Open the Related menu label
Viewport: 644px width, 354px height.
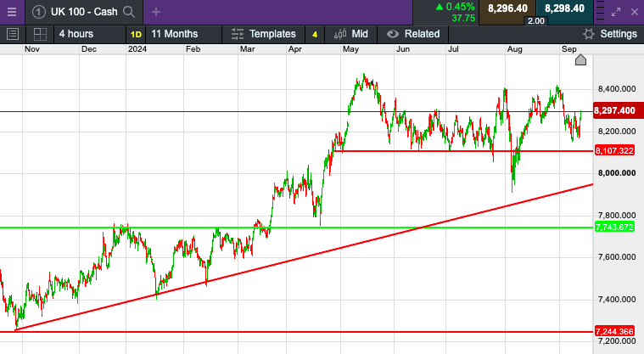coord(422,34)
